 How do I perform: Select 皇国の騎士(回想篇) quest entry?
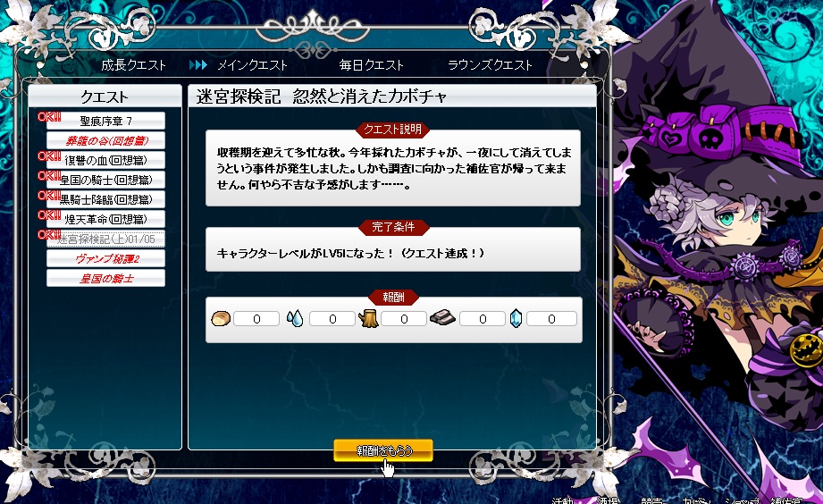pos(105,180)
